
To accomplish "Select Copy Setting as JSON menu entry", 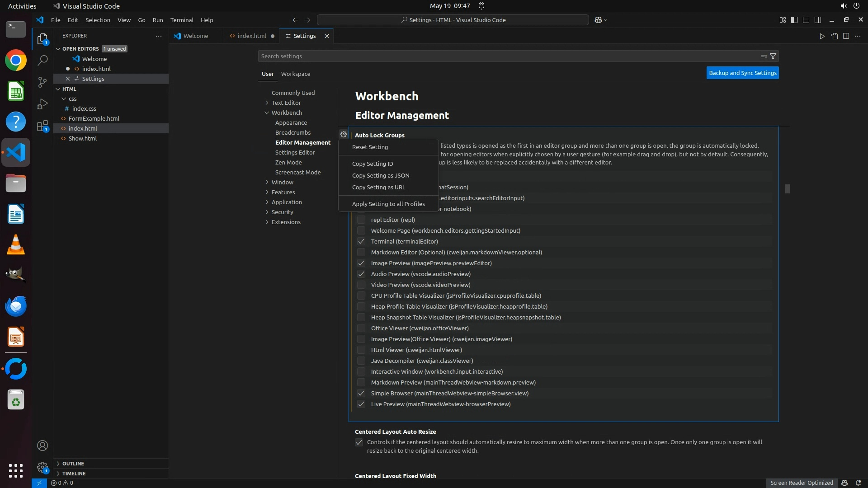I will pos(381,175).
